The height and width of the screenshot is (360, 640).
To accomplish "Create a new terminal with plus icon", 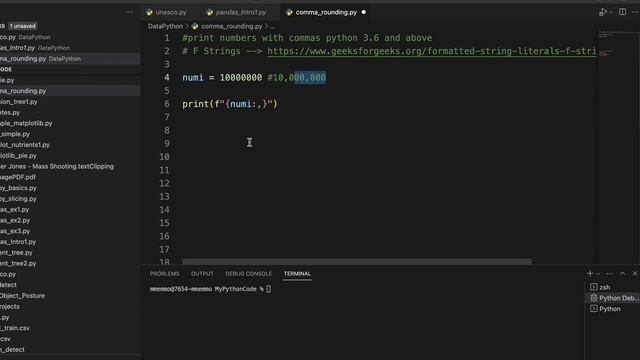I will click(x=590, y=273).
